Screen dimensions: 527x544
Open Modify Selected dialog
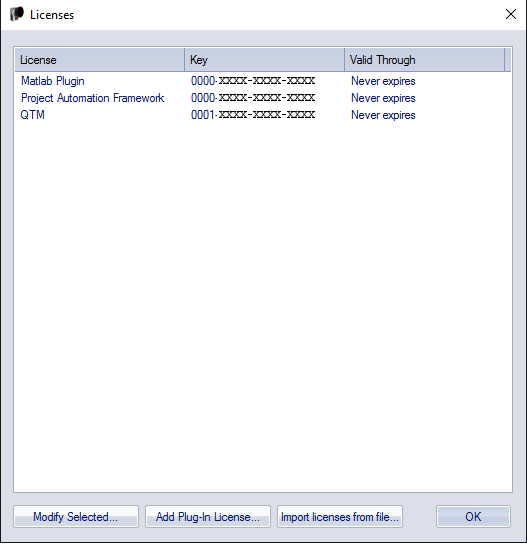coord(76,517)
